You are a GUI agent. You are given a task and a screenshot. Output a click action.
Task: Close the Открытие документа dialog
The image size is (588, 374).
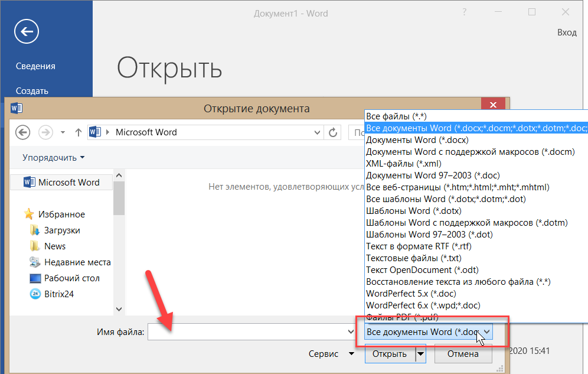493,105
